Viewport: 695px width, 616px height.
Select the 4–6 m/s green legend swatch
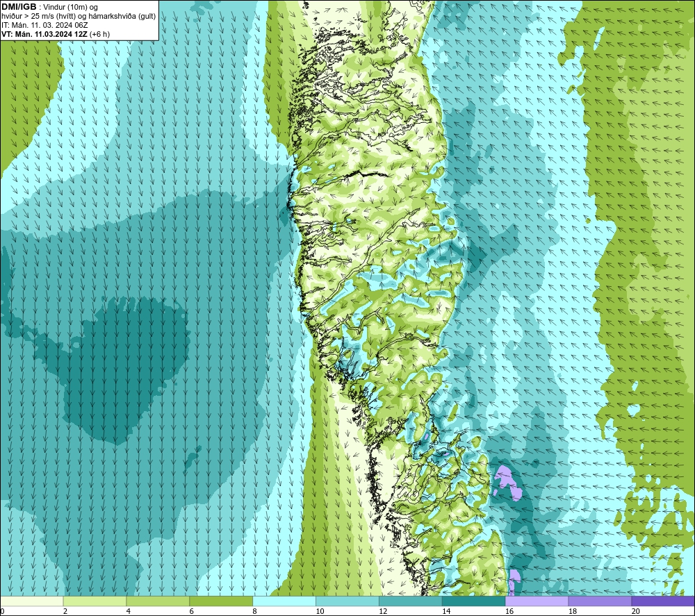click(x=158, y=601)
